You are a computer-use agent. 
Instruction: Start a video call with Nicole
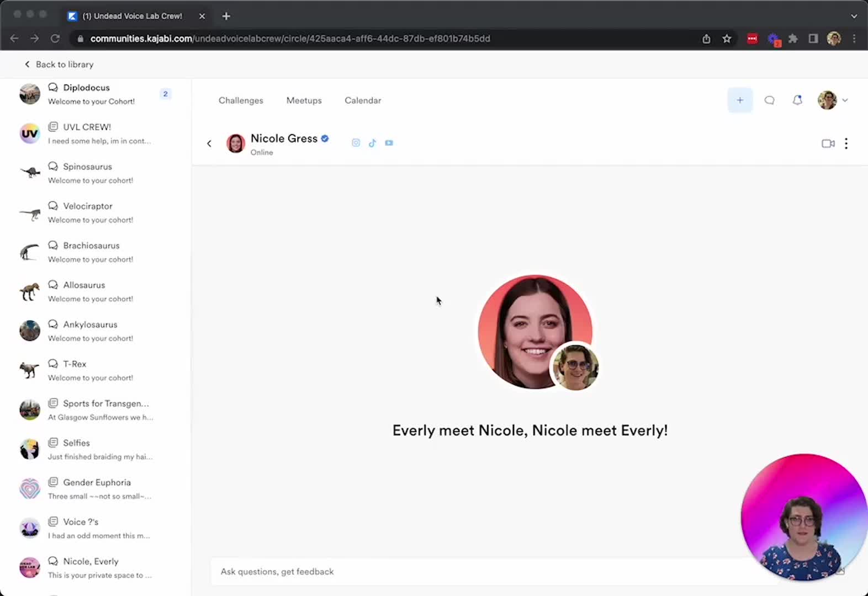coord(828,143)
